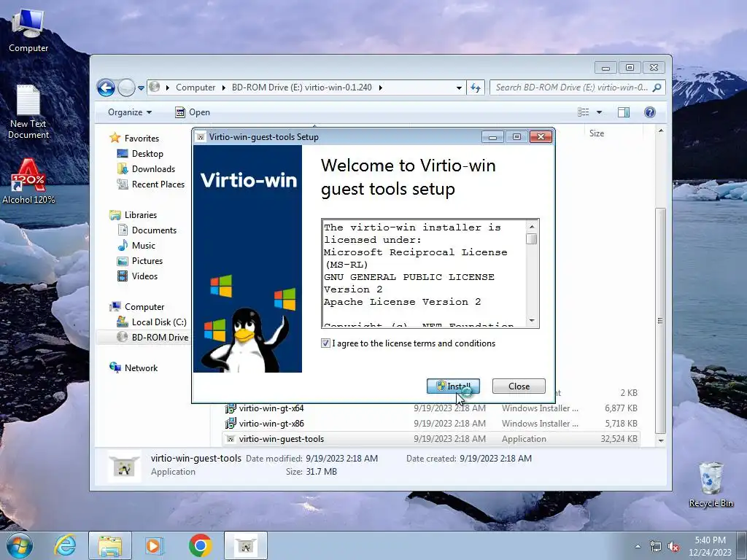Select the Alcohol 120% desktop shortcut
The image size is (747, 560).
pos(28,182)
